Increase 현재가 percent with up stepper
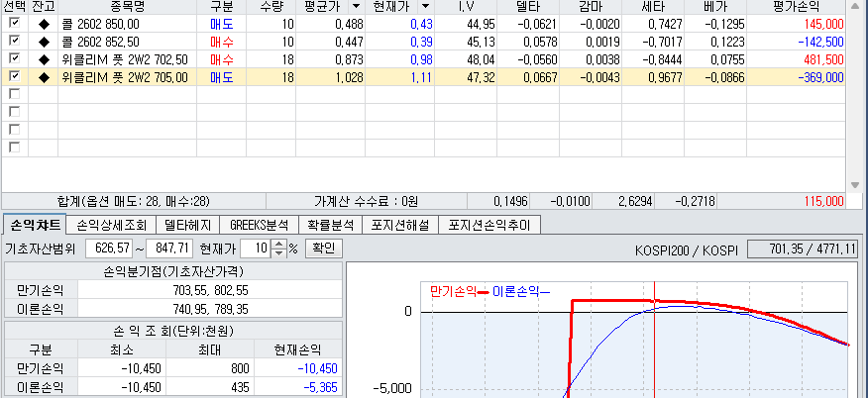The image size is (868, 398). [x=279, y=245]
